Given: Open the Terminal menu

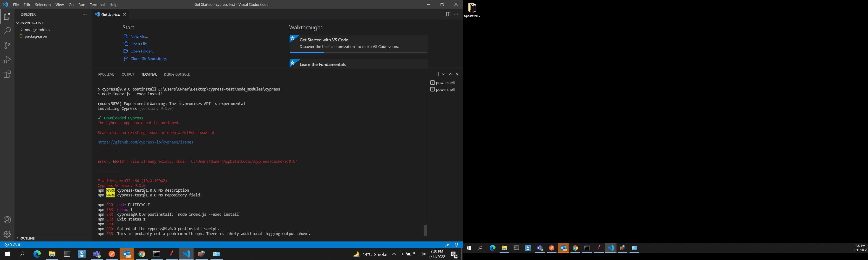Looking at the screenshot, I should click(x=97, y=5).
